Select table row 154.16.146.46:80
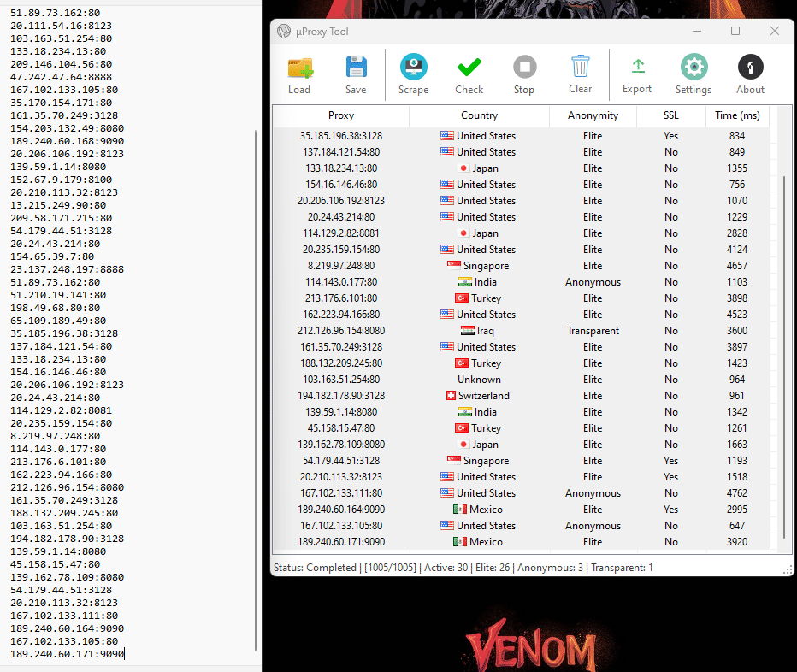Screen dimensions: 797x672 click(522, 185)
